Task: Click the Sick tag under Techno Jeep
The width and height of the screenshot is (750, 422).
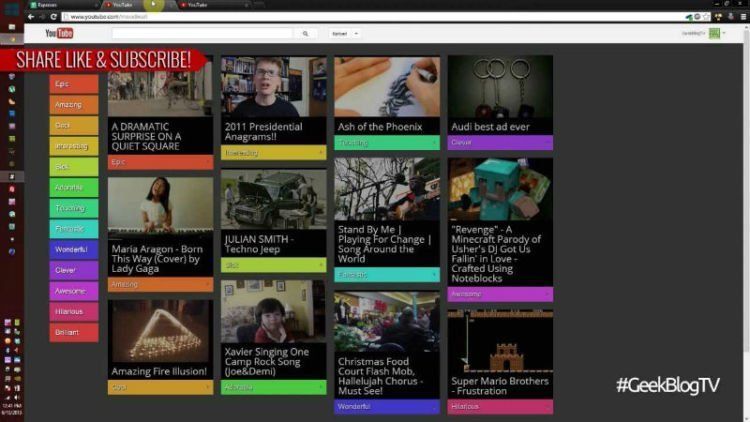Action: click(274, 265)
